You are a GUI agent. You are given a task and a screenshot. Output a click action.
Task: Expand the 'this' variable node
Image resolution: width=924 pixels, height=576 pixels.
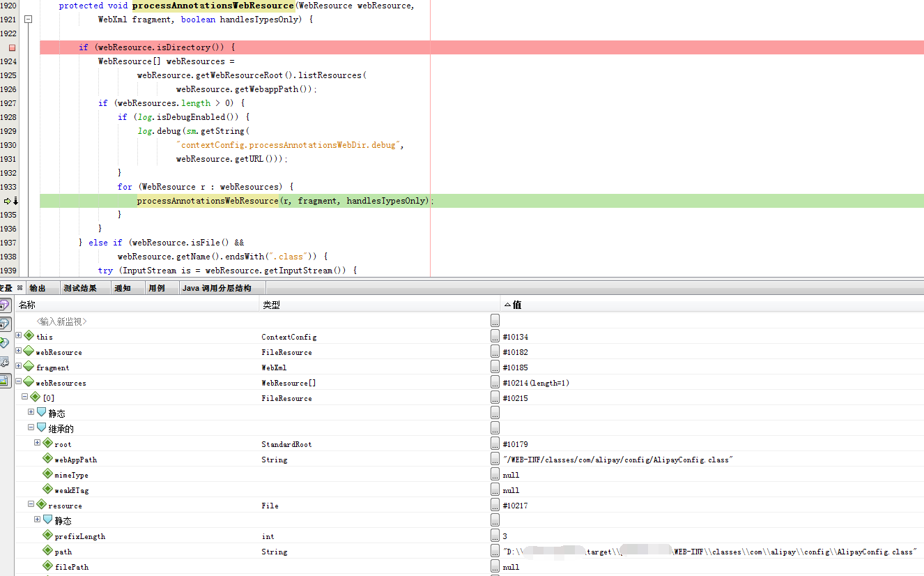tap(19, 335)
